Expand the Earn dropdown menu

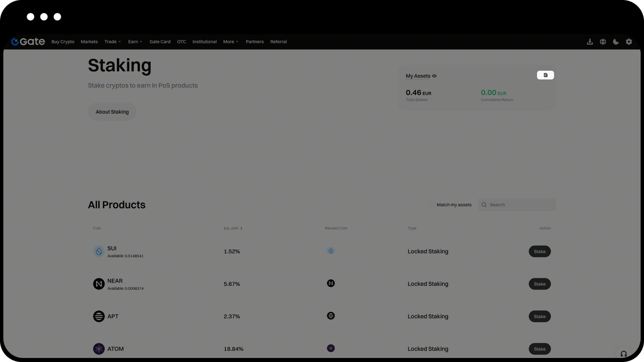coord(135,42)
